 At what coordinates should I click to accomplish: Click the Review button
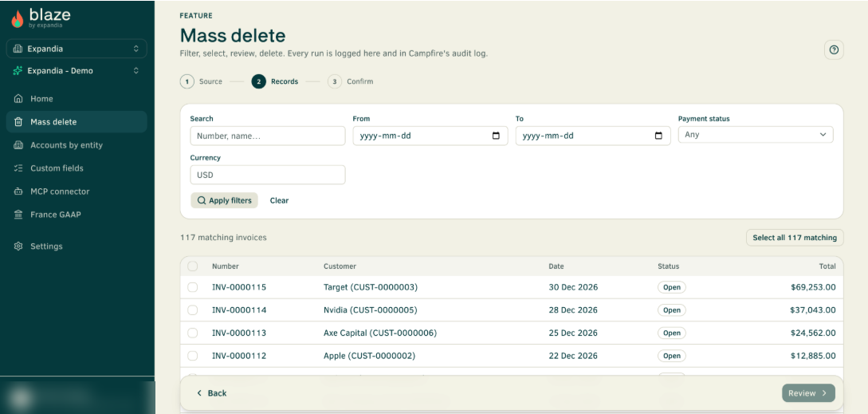pyautogui.click(x=808, y=393)
